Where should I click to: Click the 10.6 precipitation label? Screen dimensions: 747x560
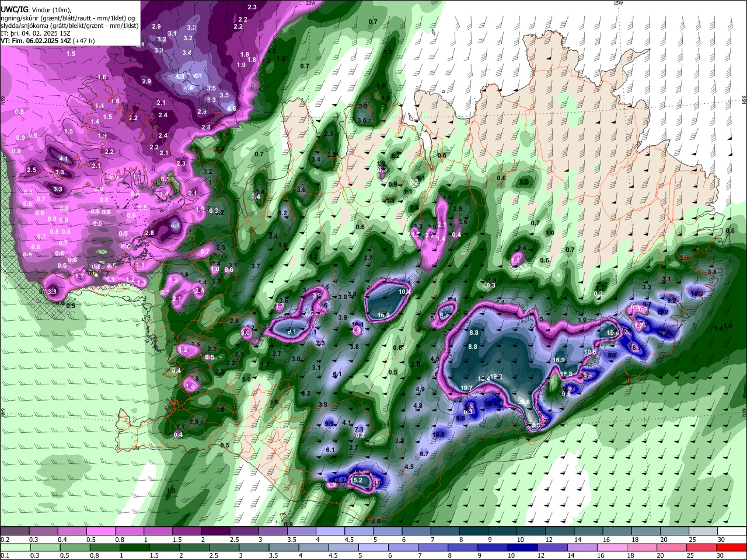pos(590,352)
